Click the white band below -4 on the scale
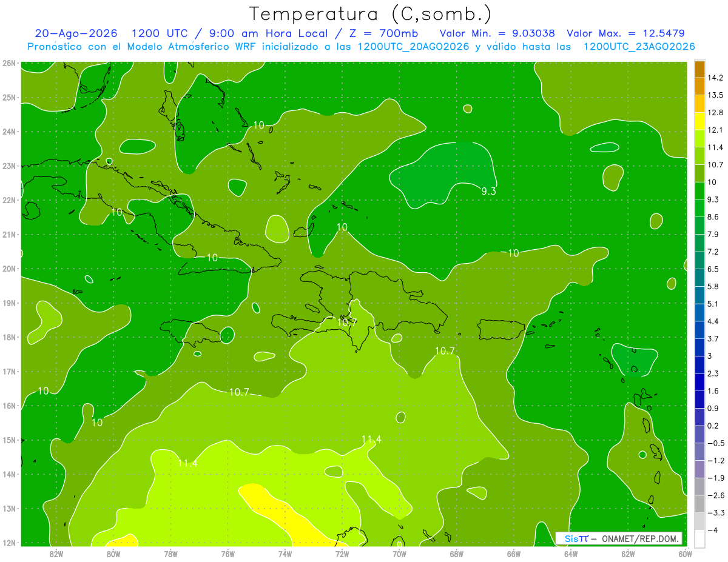 point(699,538)
